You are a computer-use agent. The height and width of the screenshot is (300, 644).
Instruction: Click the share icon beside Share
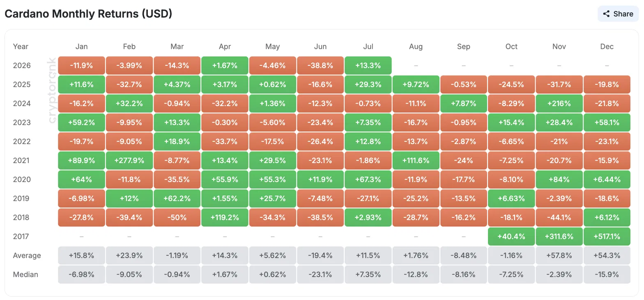click(606, 14)
